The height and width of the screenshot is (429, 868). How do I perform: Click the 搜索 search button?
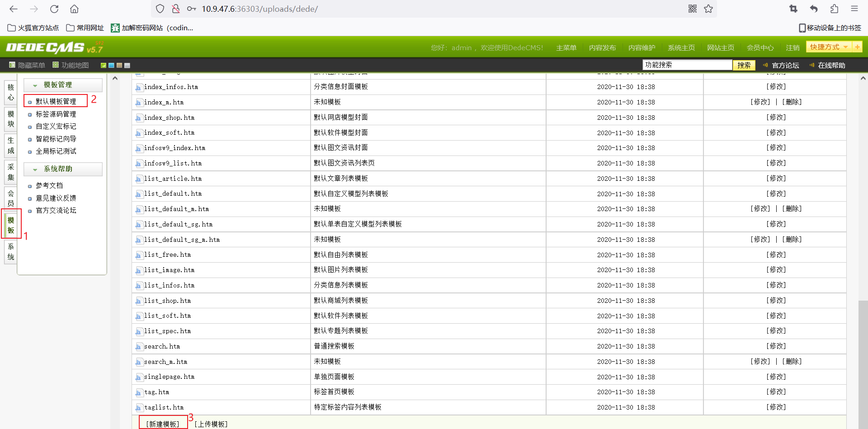pyautogui.click(x=744, y=65)
